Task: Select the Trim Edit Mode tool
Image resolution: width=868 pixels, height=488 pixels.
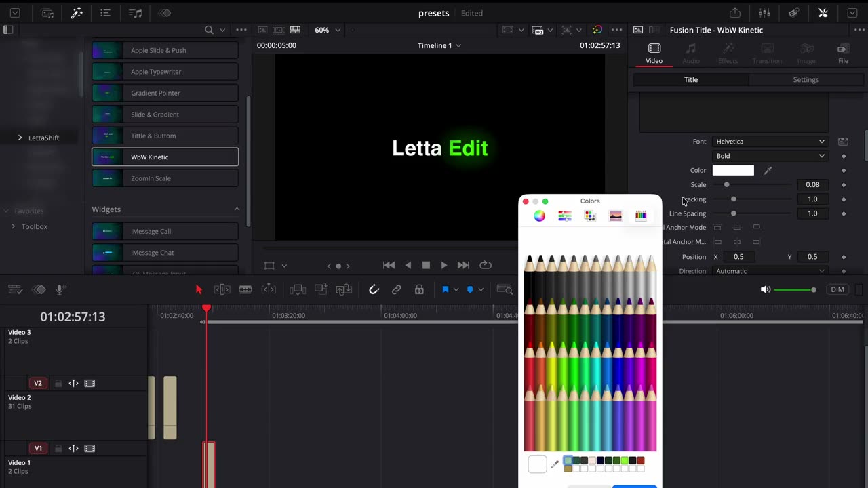Action: [x=222, y=289]
